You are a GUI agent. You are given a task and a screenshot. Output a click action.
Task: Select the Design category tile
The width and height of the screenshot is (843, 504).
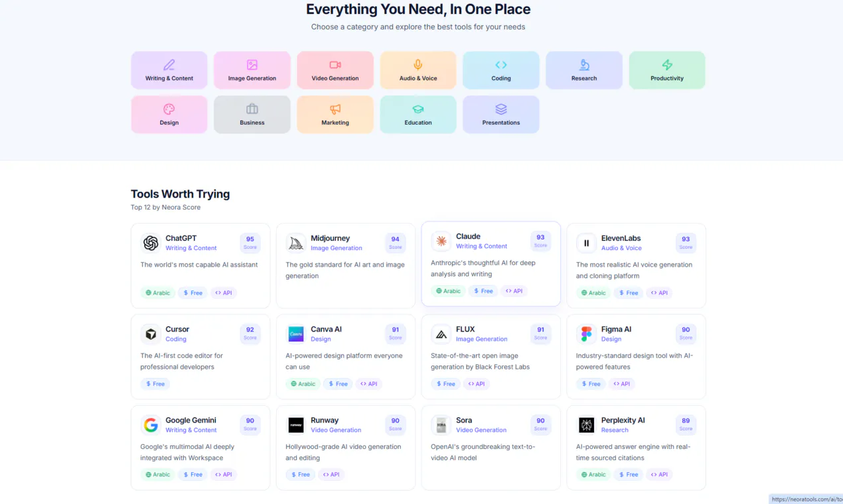click(x=169, y=115)
